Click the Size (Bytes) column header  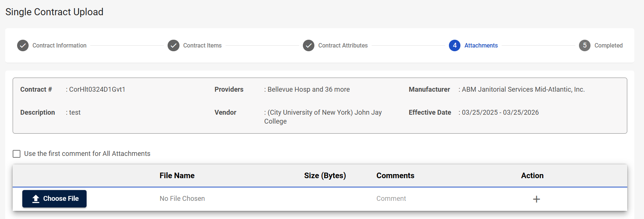pyautogui.click(x=325, y=176)
